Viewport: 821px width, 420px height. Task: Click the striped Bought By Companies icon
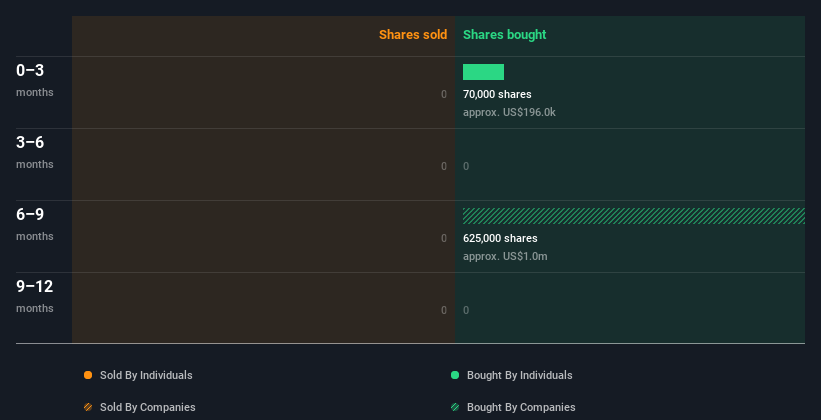(455, 407)
